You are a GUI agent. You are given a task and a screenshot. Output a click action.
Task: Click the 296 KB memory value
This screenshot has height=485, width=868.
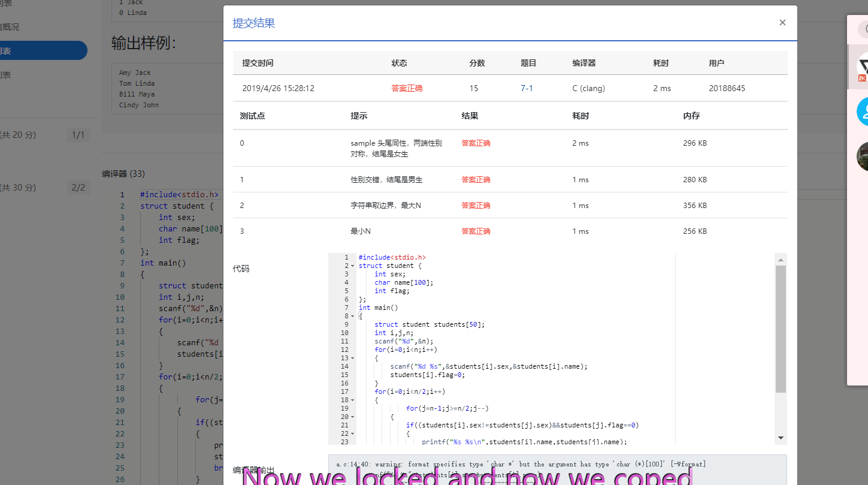[695, 143]
